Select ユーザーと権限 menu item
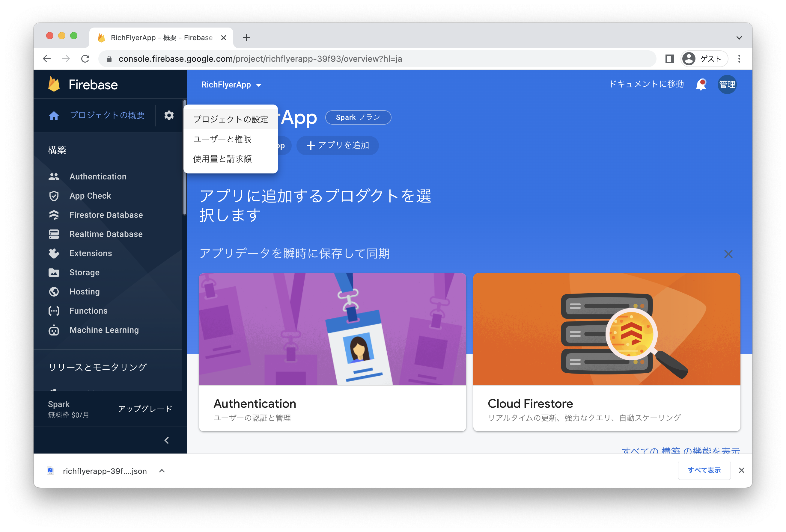Screen dimensions: 786x532 [x=230, y=139]
